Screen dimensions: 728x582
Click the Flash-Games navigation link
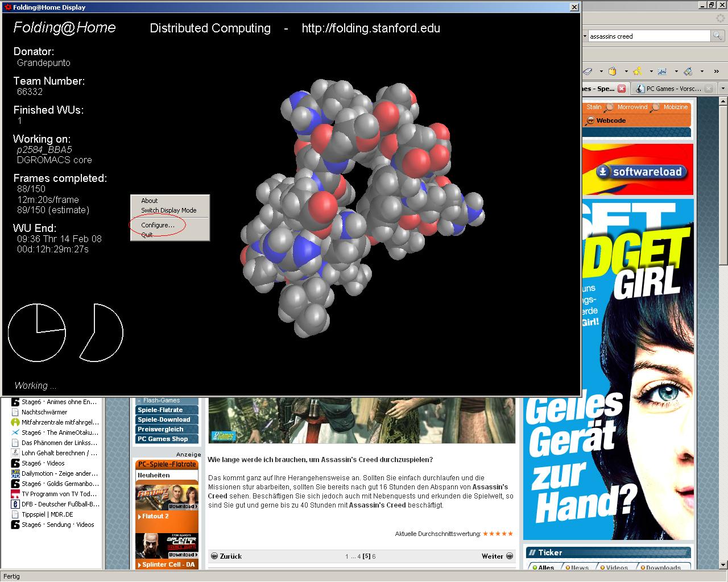click(x=162, y=400)
